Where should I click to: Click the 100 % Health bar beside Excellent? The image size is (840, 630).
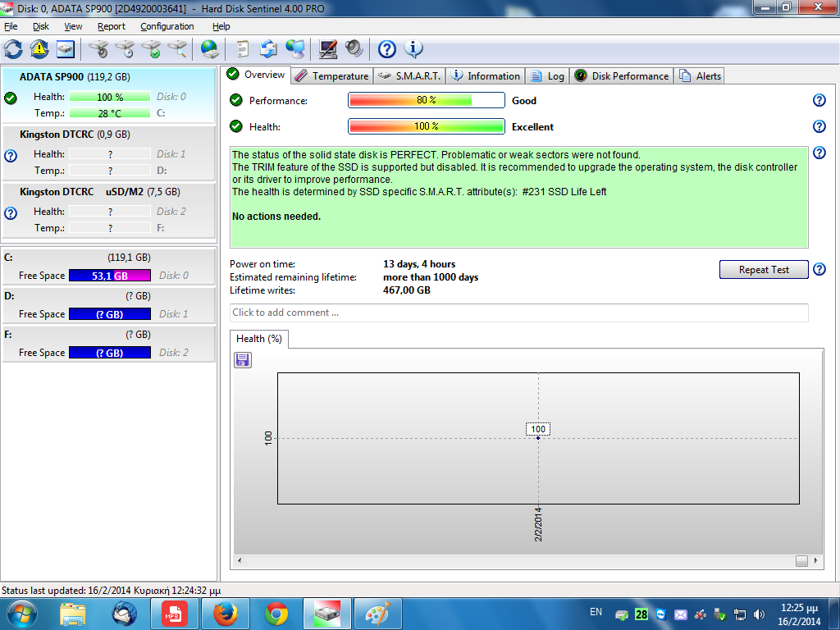(x=427, y=126)
